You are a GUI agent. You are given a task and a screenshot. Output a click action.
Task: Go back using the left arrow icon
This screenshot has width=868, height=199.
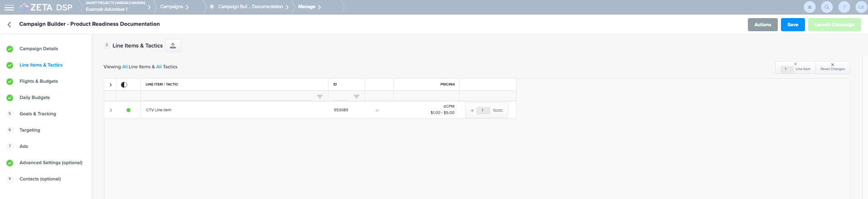[x=9, y=24]
